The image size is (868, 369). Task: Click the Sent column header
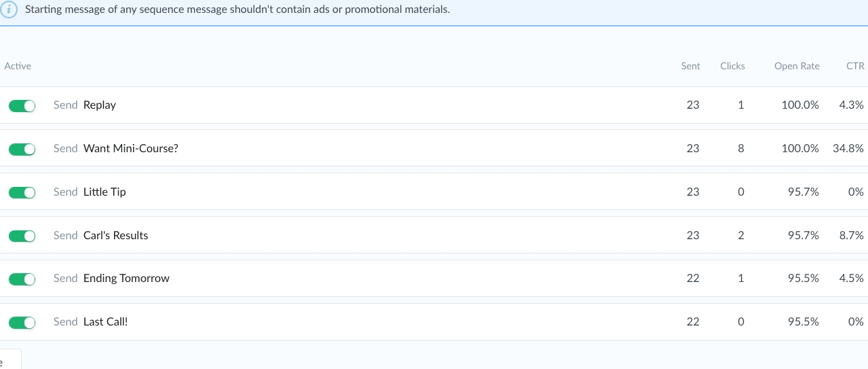click(x=690, y=66)
